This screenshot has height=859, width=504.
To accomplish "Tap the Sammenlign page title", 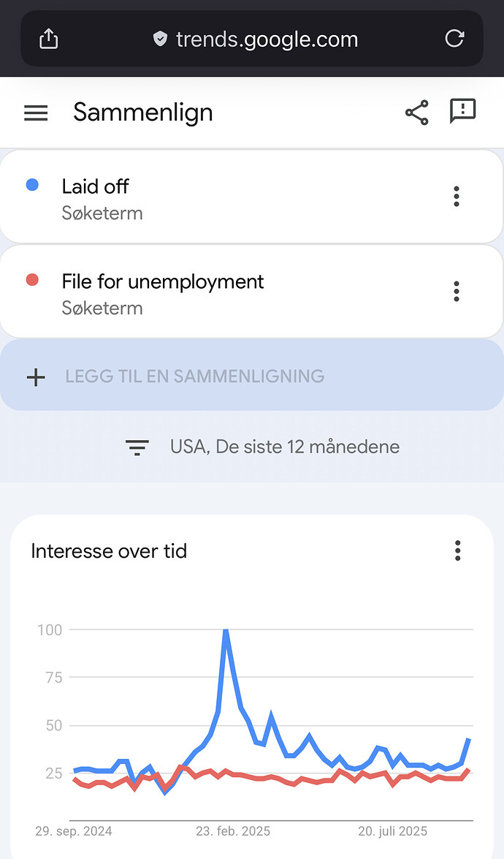I will coord(143,113).
